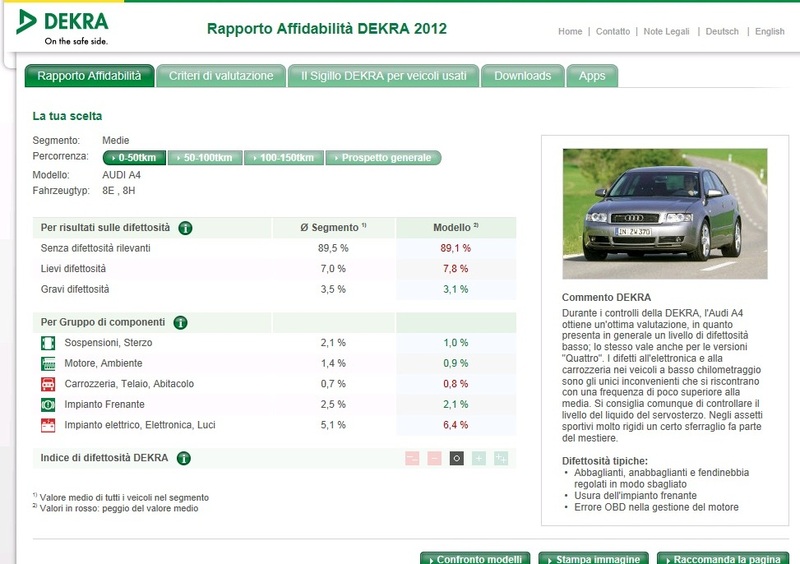This screenshot has height=564, width=800.
Task: Select the 50-100tkm mileage range
Action: pyautogui.click(x=205, y=158)
